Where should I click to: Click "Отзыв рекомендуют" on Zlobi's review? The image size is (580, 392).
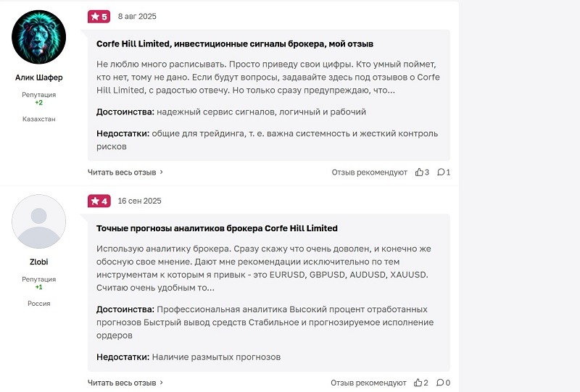point(369,383)
